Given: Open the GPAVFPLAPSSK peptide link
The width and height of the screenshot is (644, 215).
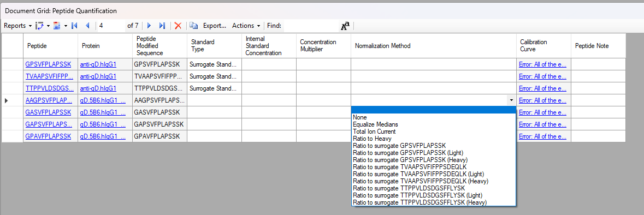Looking at the screenshot, I should [48, 136].
